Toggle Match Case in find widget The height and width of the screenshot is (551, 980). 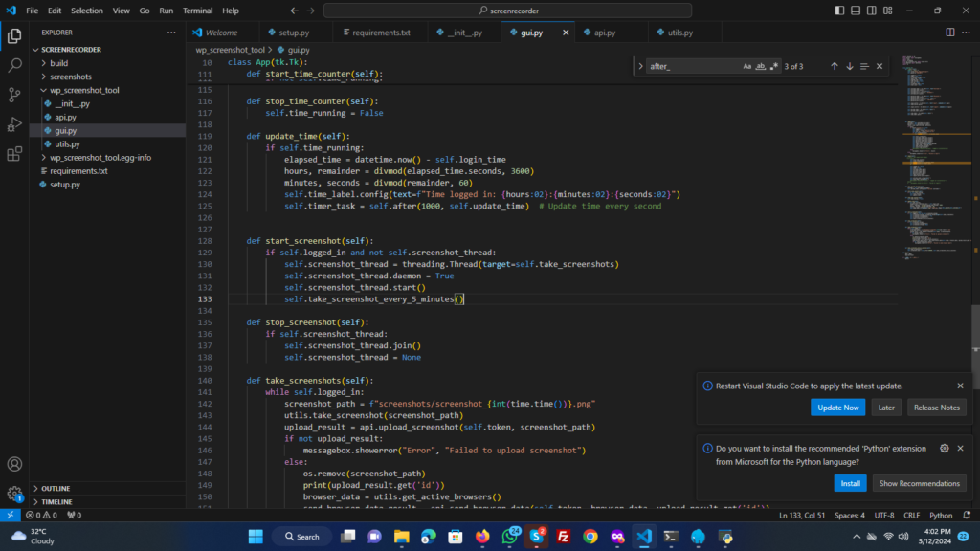(x=747, y=66)
